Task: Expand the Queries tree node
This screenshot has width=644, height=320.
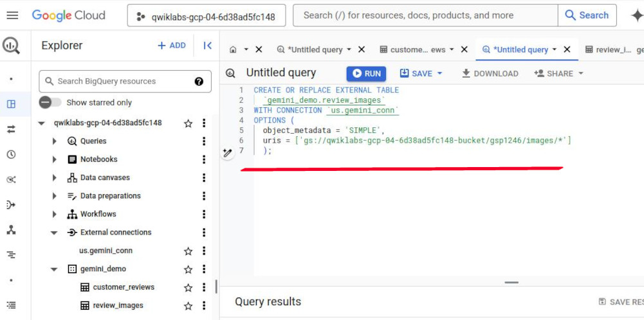Action: click(x=54, y=141)
